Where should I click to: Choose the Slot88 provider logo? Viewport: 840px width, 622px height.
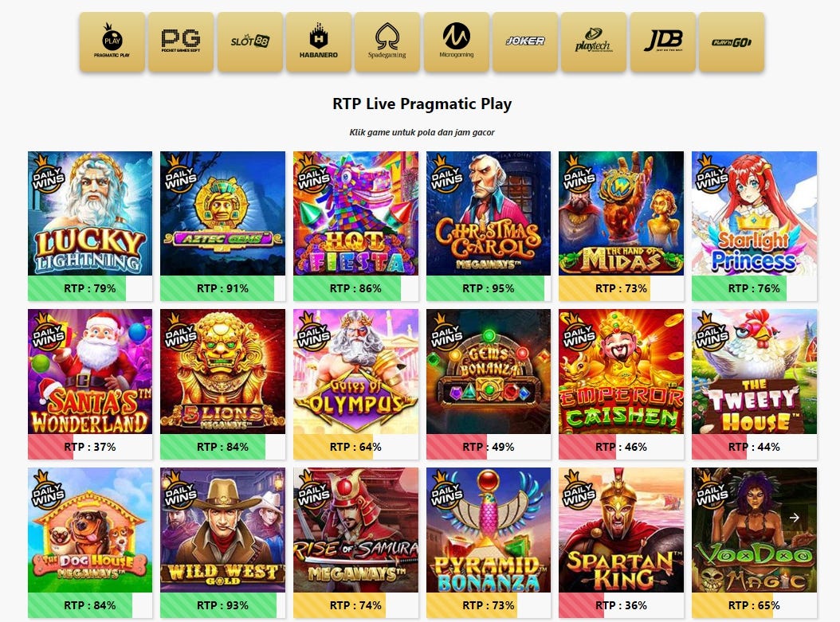click(x=249, y=41)
